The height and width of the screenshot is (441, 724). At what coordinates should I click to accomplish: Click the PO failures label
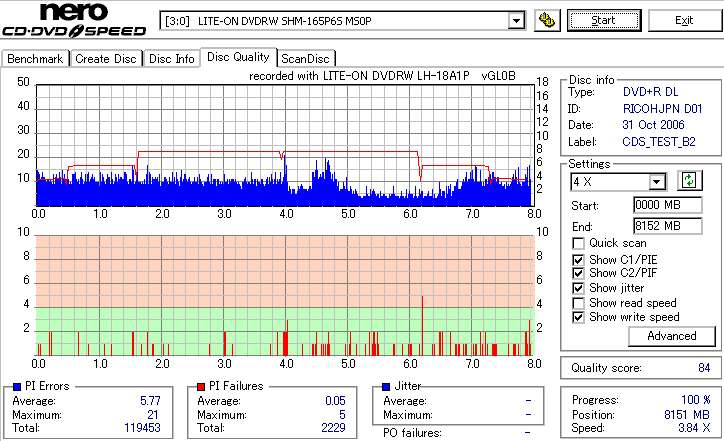[412, 433]
